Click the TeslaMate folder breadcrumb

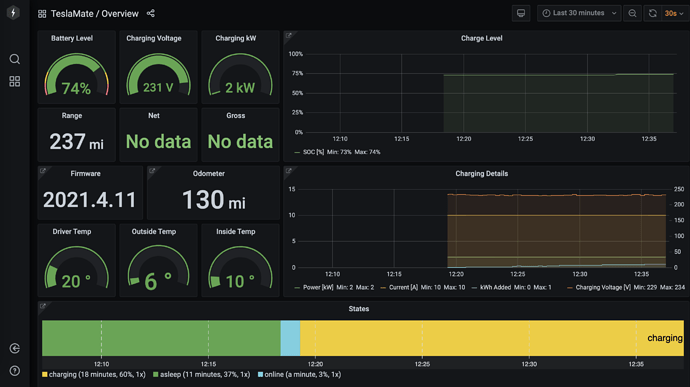(x=72, y=14)
